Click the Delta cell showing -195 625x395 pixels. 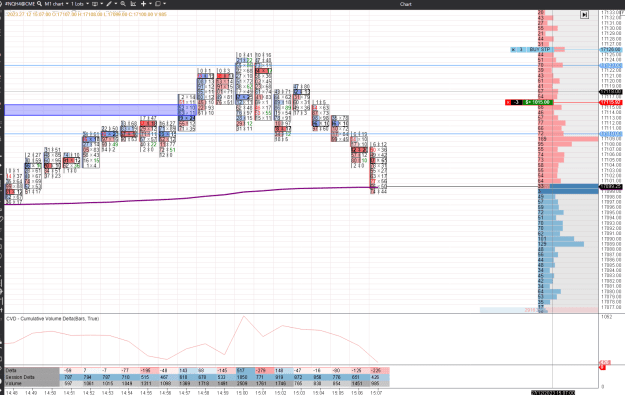point(148,370)
